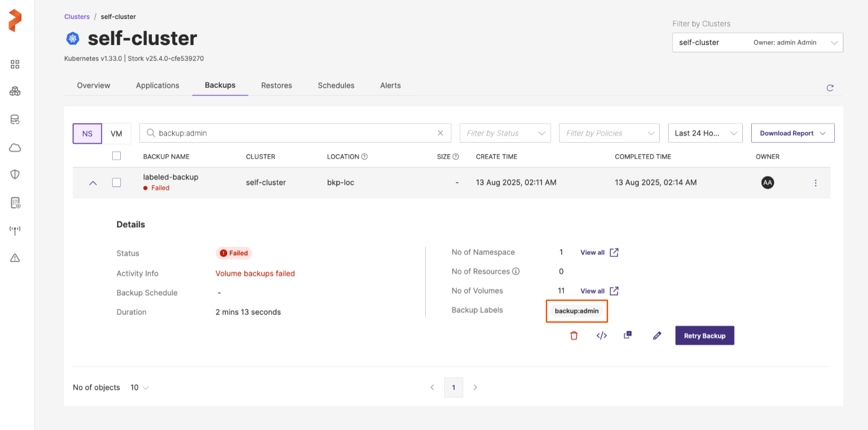Select the labeled-backup row checkbox
Image resolution: width=868 pixels, height=430 pixels.
click(117, 183)
